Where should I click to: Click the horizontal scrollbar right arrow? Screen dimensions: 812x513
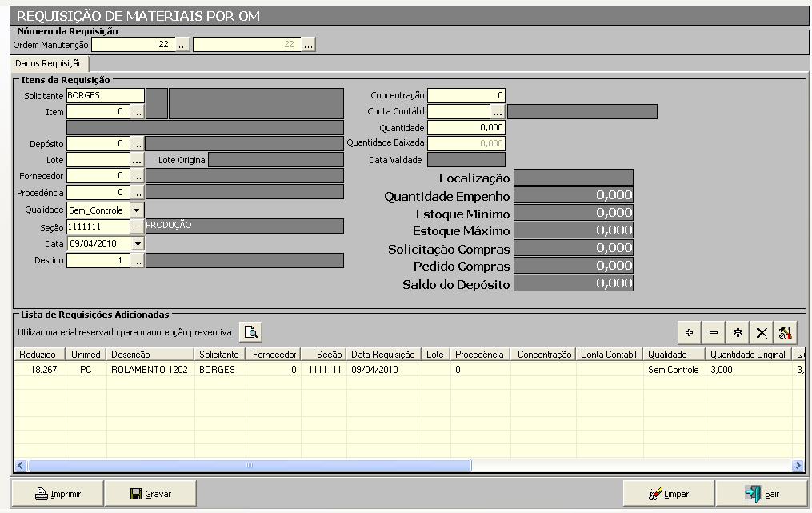[797, 465]
